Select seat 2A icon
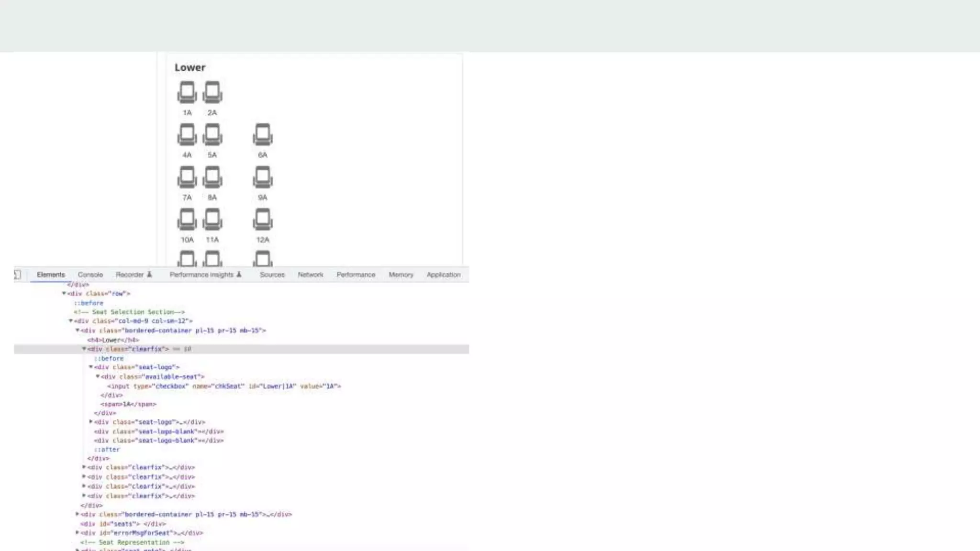980x551 pixels. coord(212,92)
